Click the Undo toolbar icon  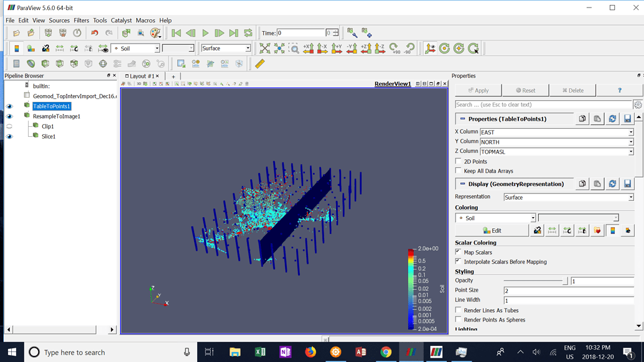pos(95,33)
